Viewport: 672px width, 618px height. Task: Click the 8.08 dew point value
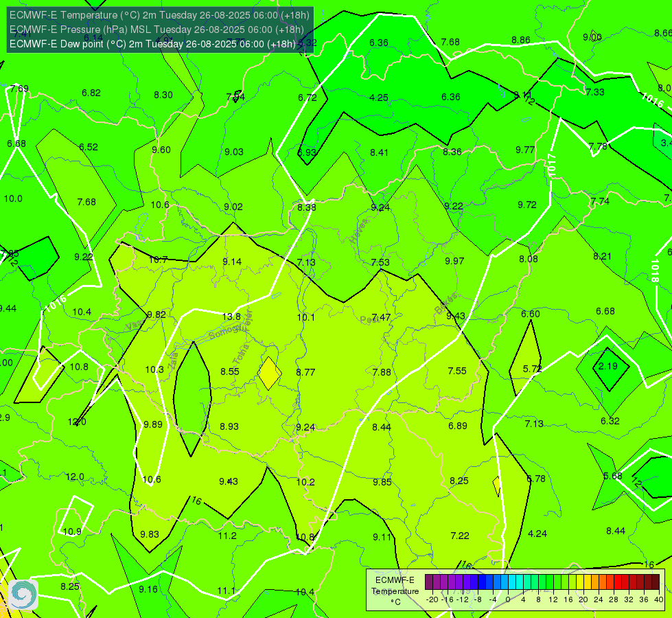click(x=529, y=259)
